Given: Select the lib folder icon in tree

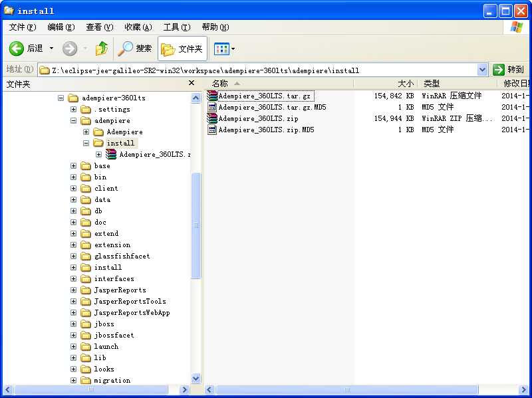Looking at the screenshot, I should pyautogui.click(x=86, y=357).
